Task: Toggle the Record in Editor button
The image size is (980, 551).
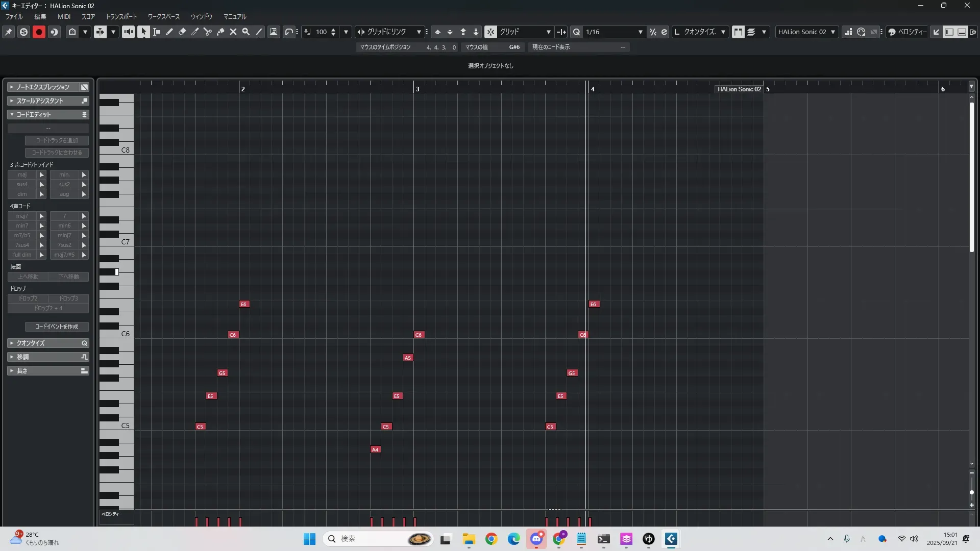Action: click(39, 32)
